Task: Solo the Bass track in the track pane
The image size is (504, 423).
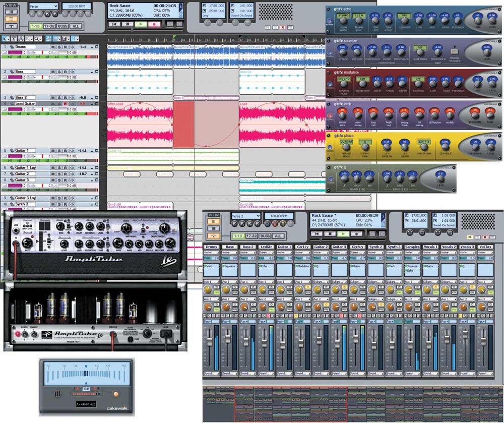Action: [59, 72]
